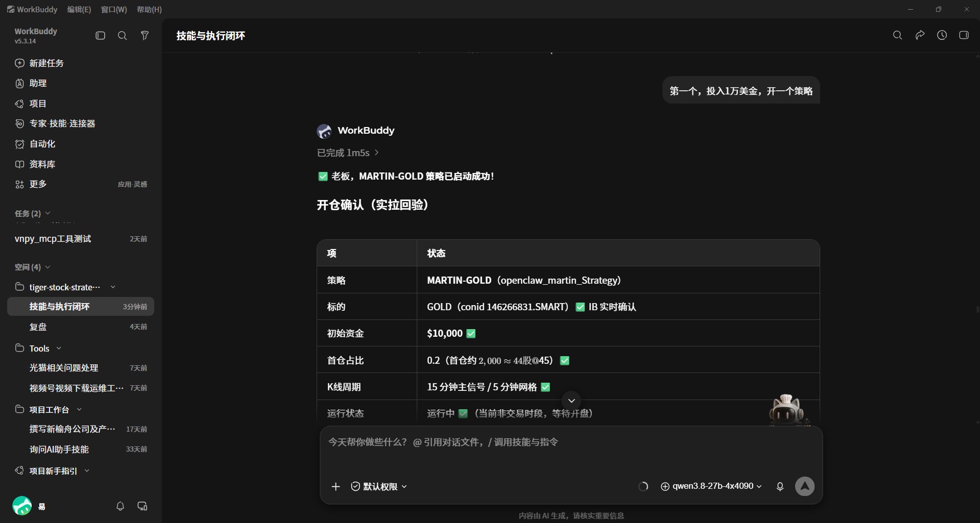Open the 编辑(E) menu
Image resolution: width=980 pixels, height=523 pixels.
(79, 9)
